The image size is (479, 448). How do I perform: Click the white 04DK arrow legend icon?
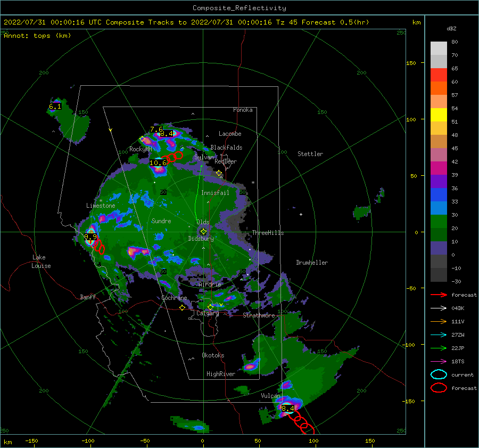(x=439, y=308)
